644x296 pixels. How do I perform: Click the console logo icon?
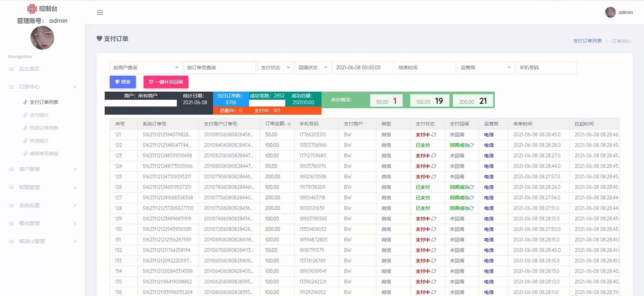pos(32,9)
